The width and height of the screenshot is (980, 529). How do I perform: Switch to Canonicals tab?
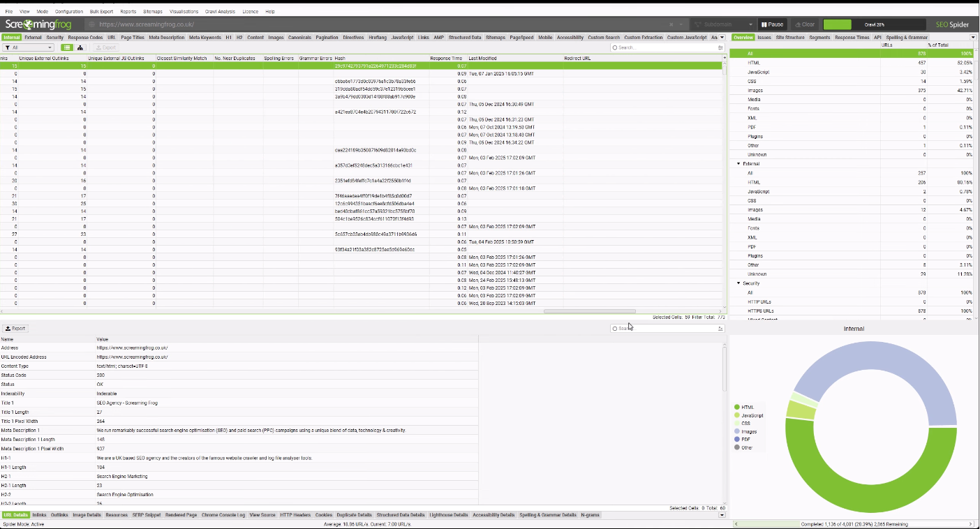tap(300, 37)
